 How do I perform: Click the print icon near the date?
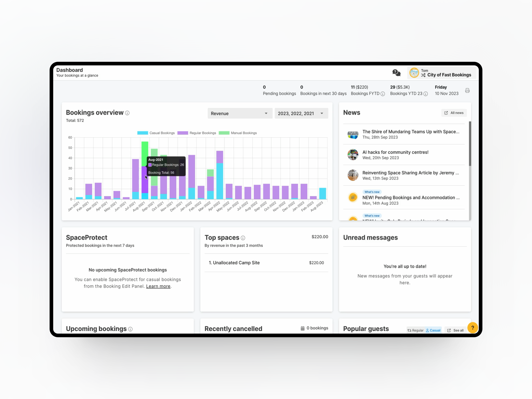click(467, 90)
